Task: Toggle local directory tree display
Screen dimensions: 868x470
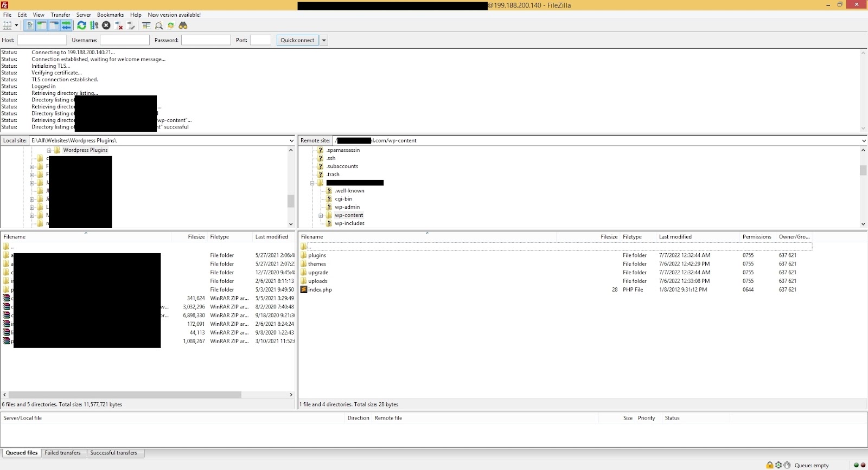Action: pos(42,25)
